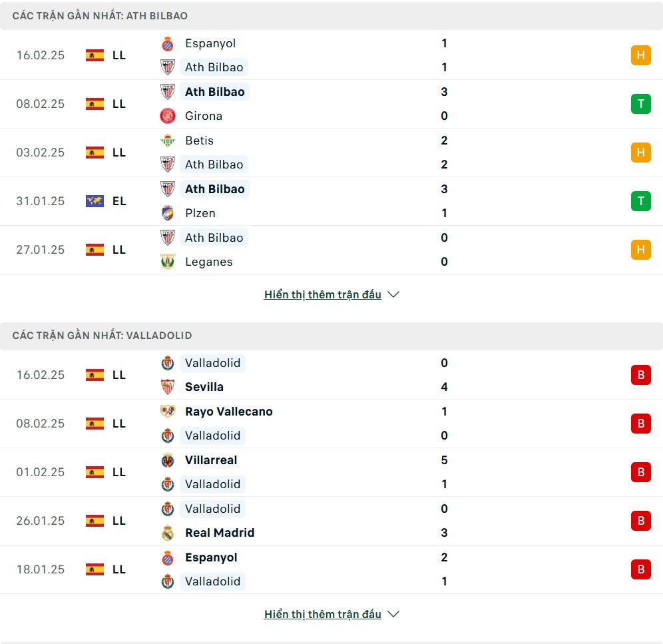Image resolution: width=663 pixels, height=644 pixels.
Task: Click the Girona team logo
Action: [168, 116]
